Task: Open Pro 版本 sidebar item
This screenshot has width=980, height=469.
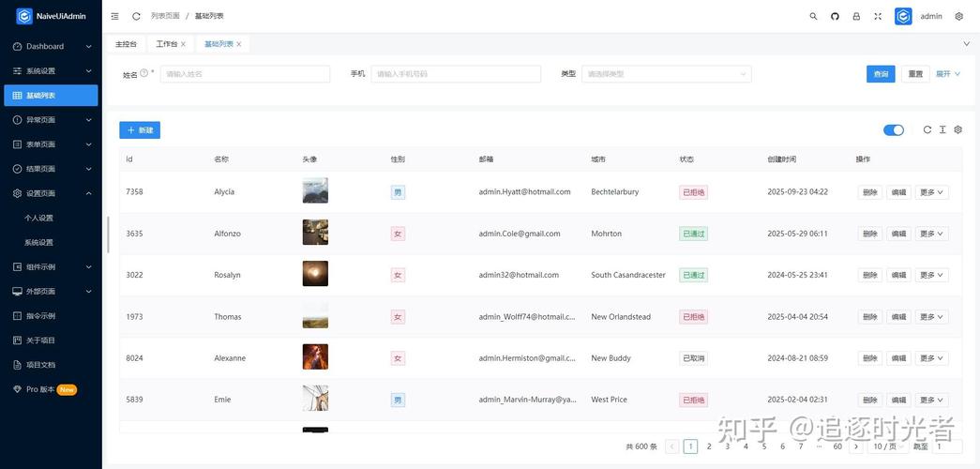Action: pyautogui.click(x=51, y=389)
